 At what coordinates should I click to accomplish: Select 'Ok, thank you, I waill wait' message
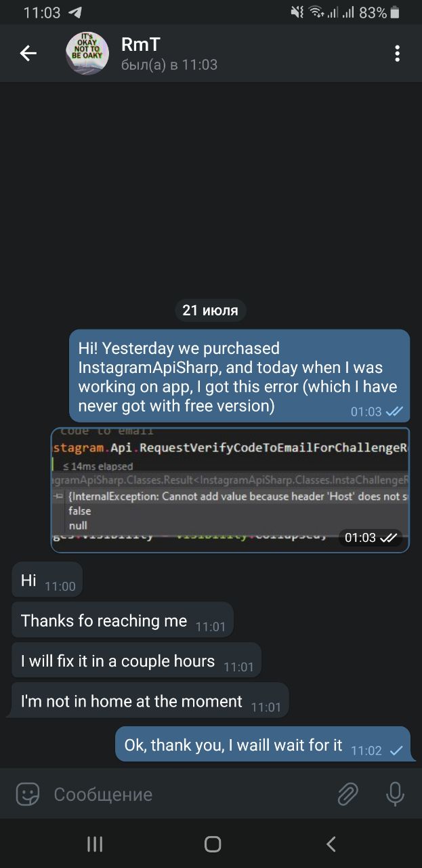tap(263, 745)
